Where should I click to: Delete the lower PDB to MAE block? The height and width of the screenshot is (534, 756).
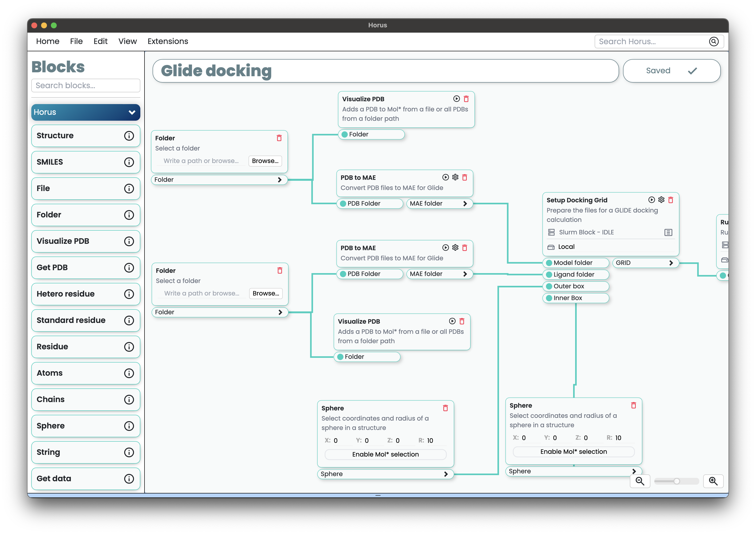[x=465, y=248]
